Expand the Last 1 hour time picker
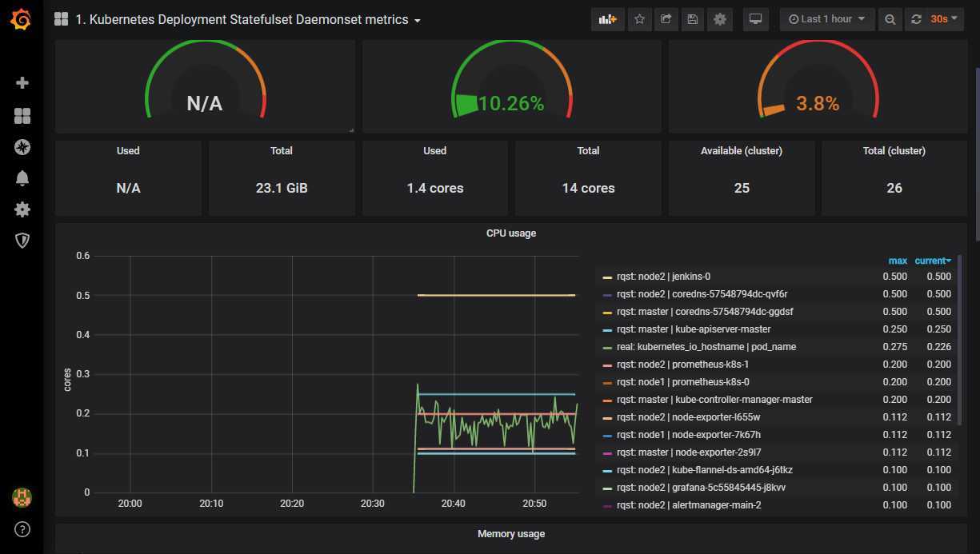The image size is (980, 554). coord(826,19)
